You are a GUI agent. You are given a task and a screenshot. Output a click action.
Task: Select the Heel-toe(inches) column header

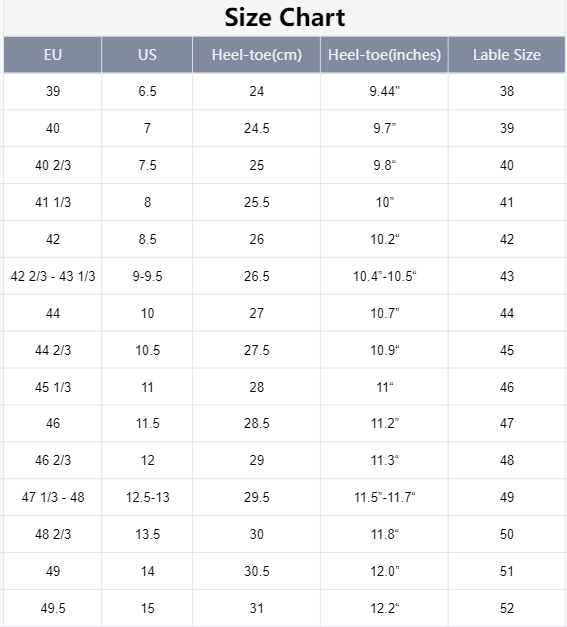(x=384, y=55)
